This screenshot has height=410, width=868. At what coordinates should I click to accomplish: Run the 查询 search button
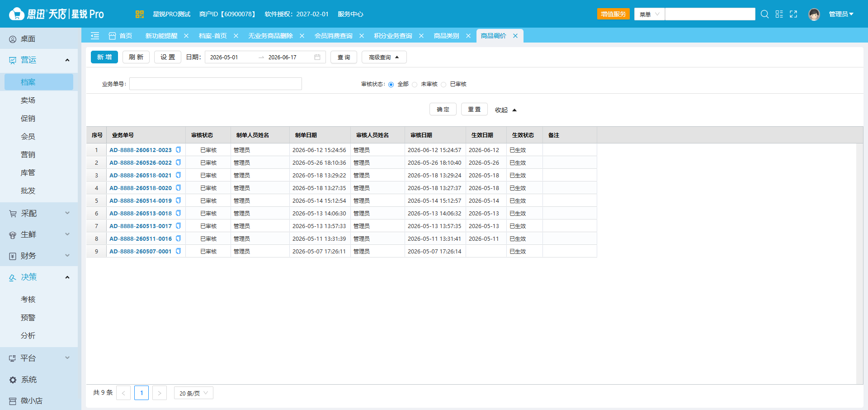344,57
